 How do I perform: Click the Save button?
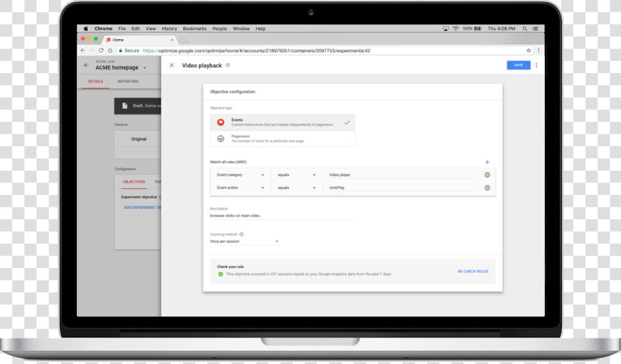(x=518, y=65)
